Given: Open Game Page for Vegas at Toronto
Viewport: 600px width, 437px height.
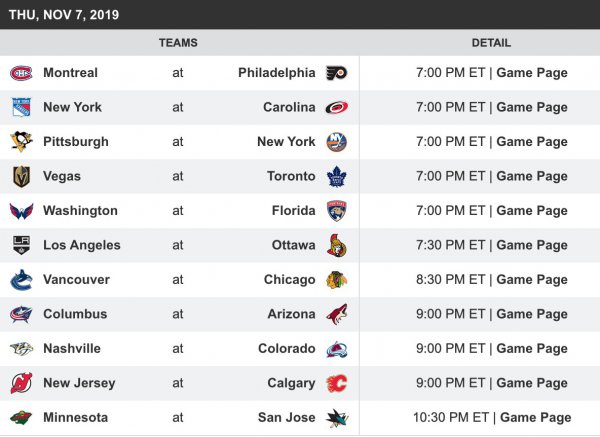Looking at the screenshot, I should pos(532,176).
